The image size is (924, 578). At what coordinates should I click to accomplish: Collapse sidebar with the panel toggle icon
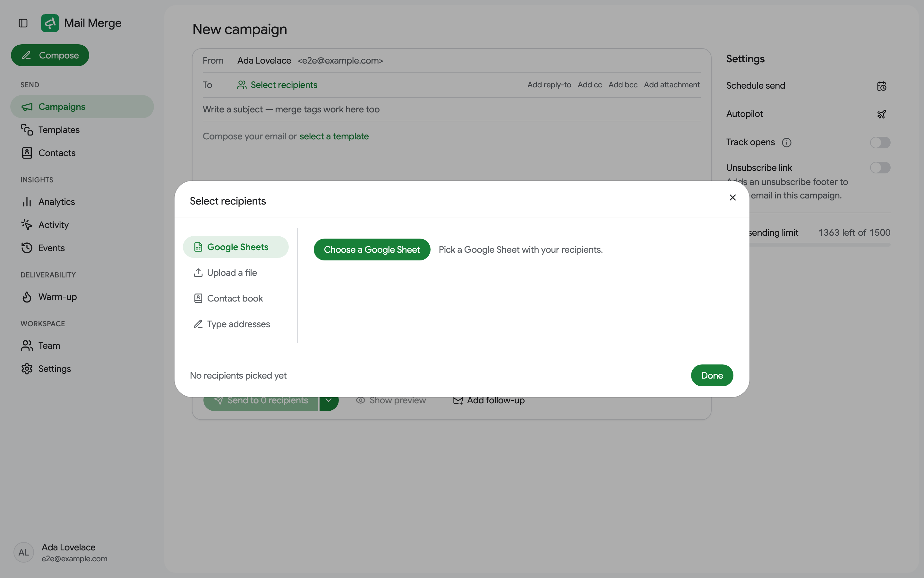[x=23, y=23]
